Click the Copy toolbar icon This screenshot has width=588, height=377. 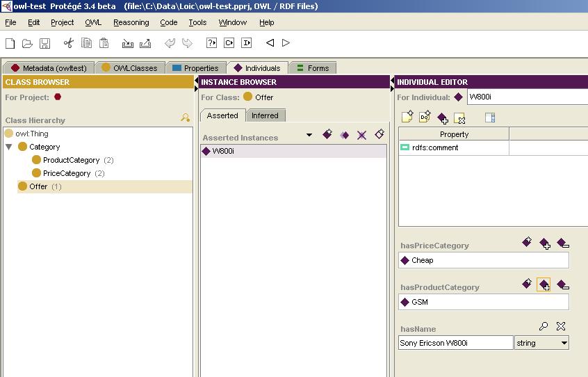[87, 43]
